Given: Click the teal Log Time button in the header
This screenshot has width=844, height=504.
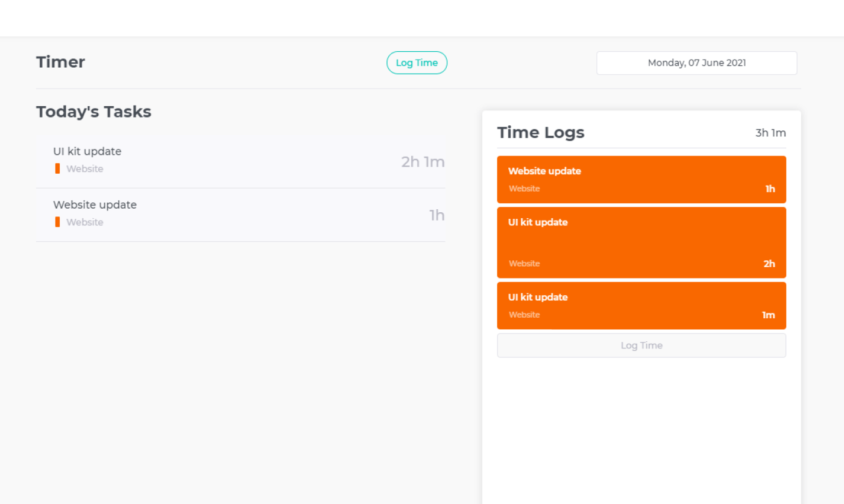Looking at the screenshot, I should coord(417,63).
